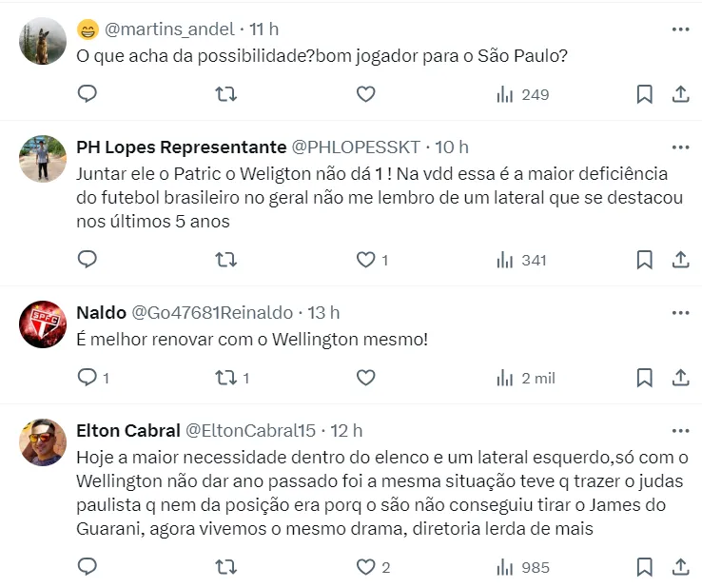Open Elton Cabral's profile picture

click(x=43, y=442)
